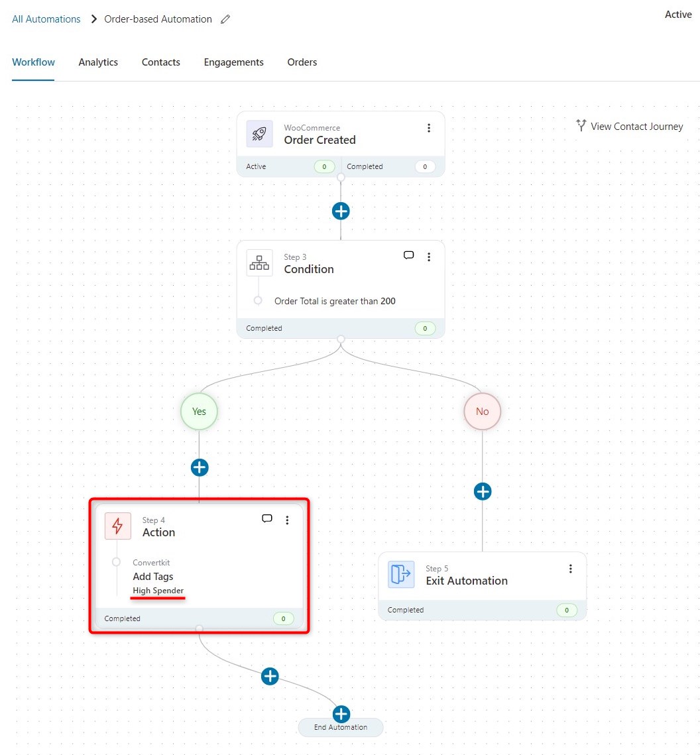Screen dimensions: 700x755
Task: Click the red lightning Action icon in Step 4
Action: point(117,526)
